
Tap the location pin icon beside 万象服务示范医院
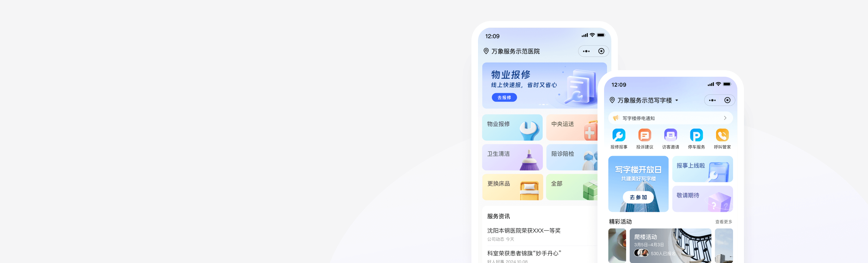[486, 51]
